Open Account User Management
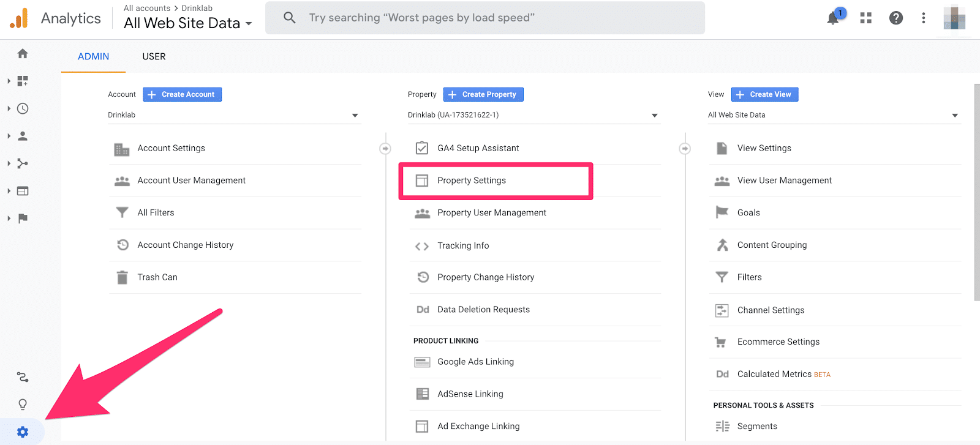This screenshot has width=980, height=445. [x=235, y=181]
